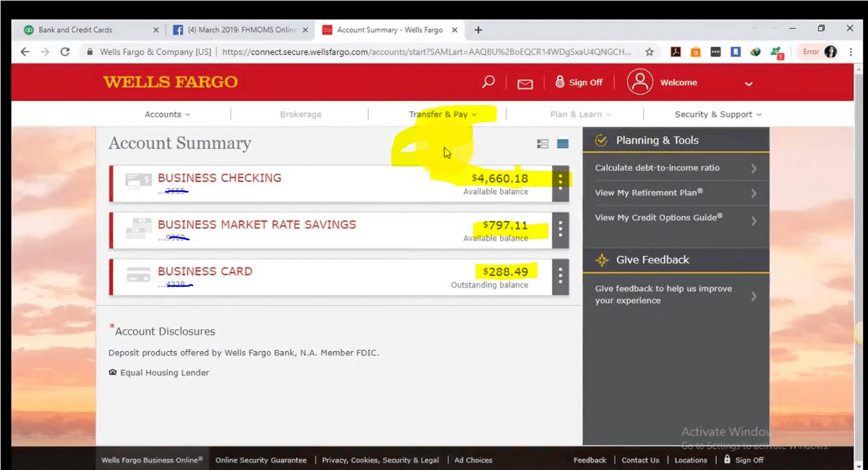This screenshot has height=470, width=868.
Task: Click the Feedback footer link
Action: coord(590,460)
